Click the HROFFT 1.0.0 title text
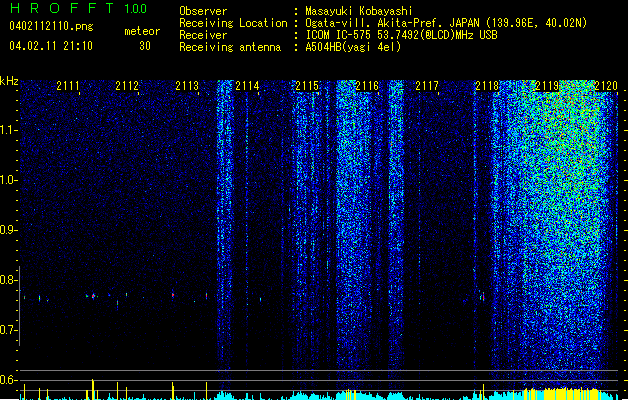 [x=78, y=8]
